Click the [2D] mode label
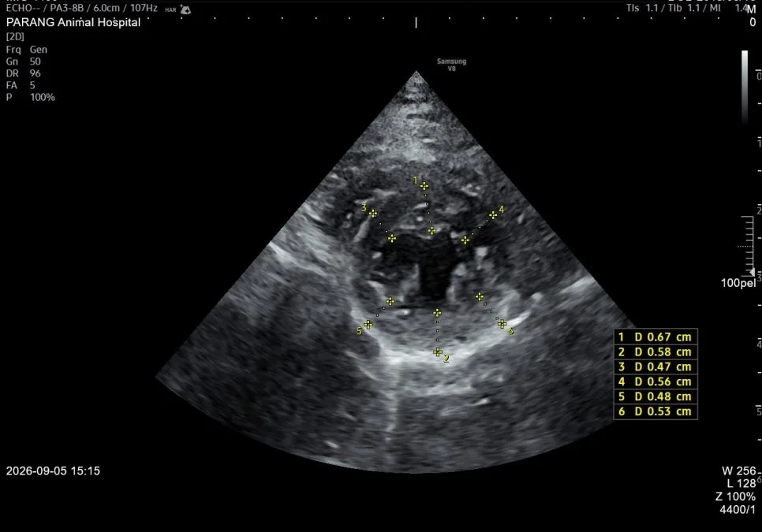The width and height of the screenshot is (762, 532). pyautogui.click(x=15, y=36)
